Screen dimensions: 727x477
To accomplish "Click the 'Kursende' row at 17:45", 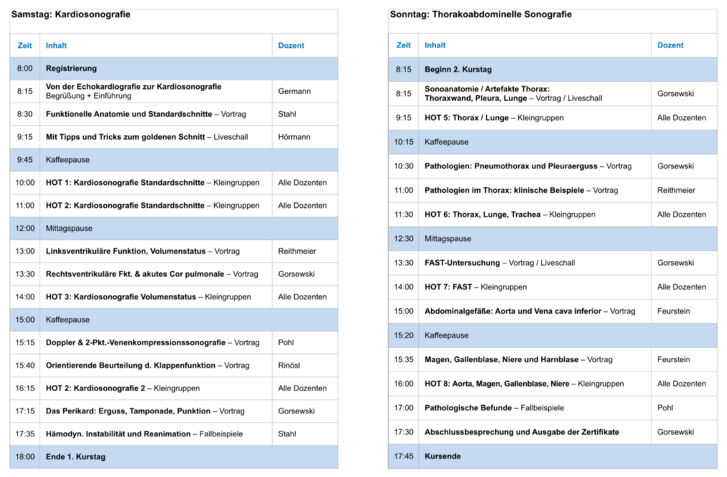I will coord(442,456).
